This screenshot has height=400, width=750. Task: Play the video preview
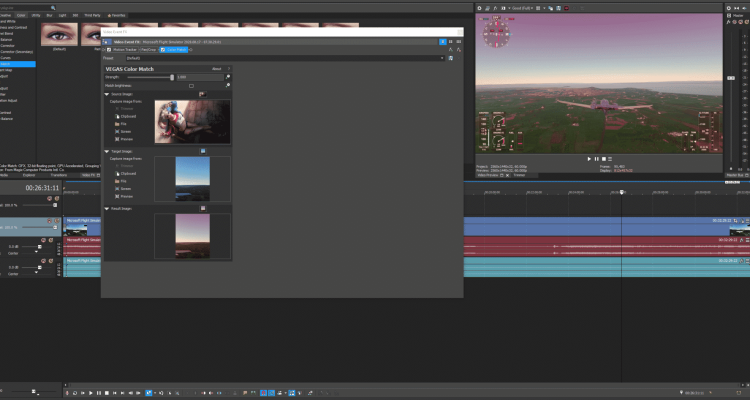(x=589, y=159)
